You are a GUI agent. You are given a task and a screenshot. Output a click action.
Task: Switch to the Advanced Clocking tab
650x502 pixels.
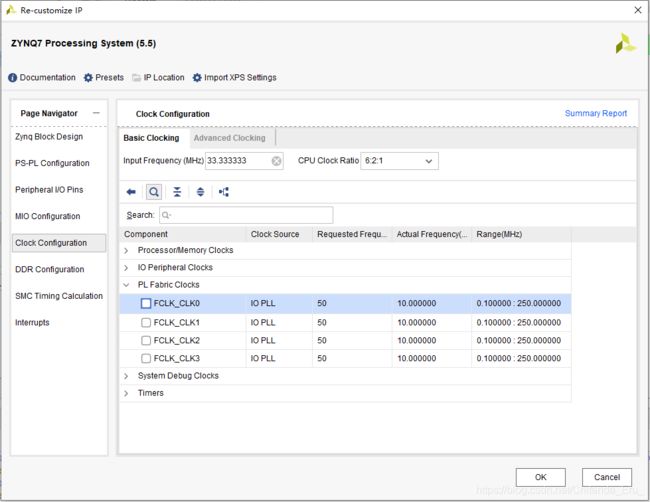(230, 138)
